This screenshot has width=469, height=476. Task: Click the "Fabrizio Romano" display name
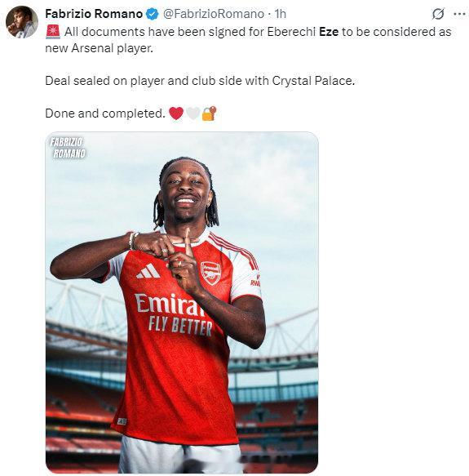click(94, 14)
